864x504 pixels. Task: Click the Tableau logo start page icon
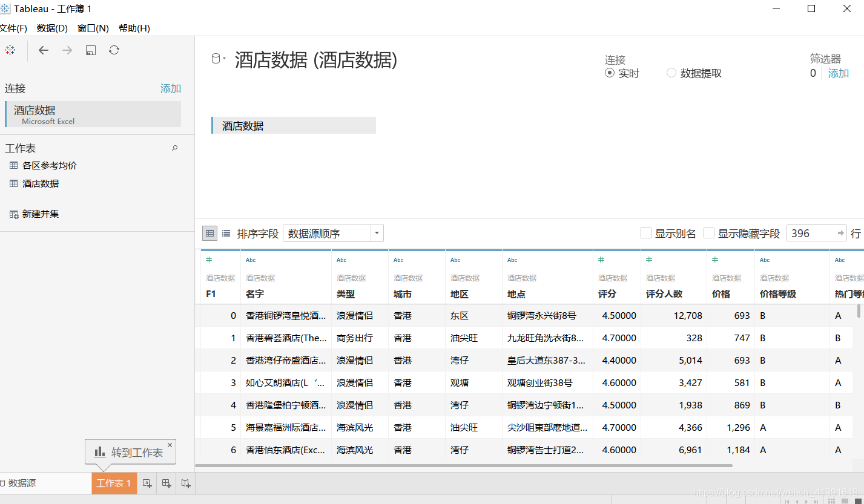point(10,50)
